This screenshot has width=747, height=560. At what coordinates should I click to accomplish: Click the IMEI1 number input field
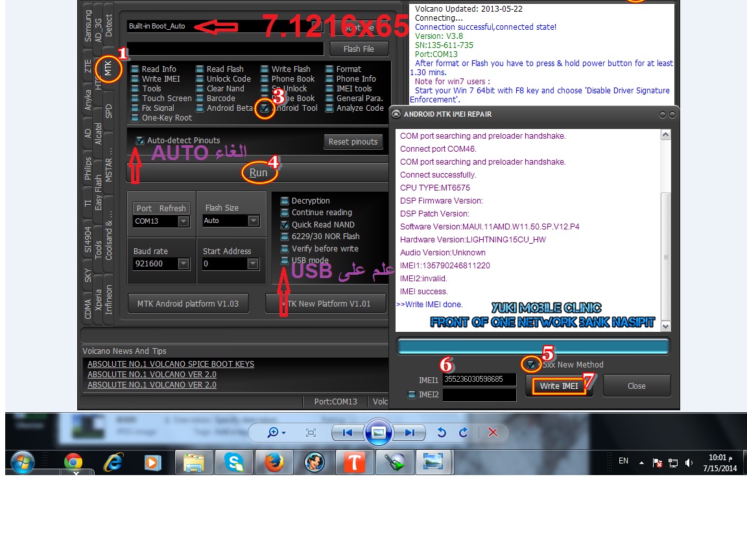pos(479,380)
